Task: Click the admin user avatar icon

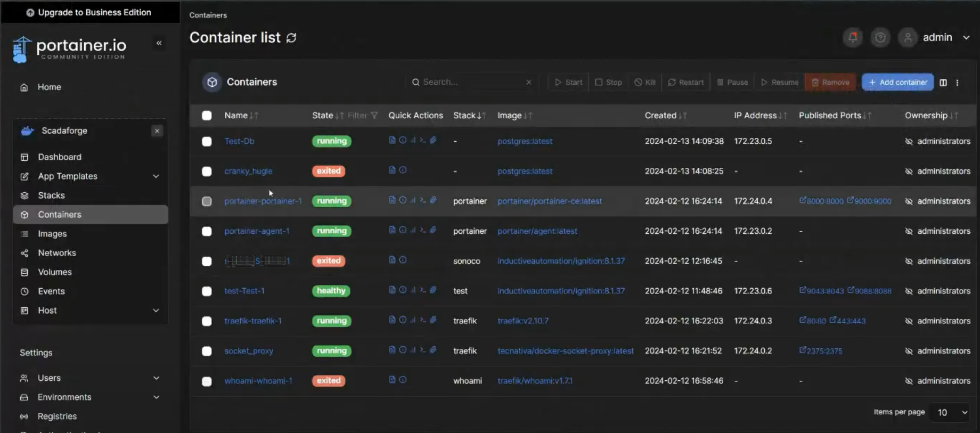Action: coord(908,37)
